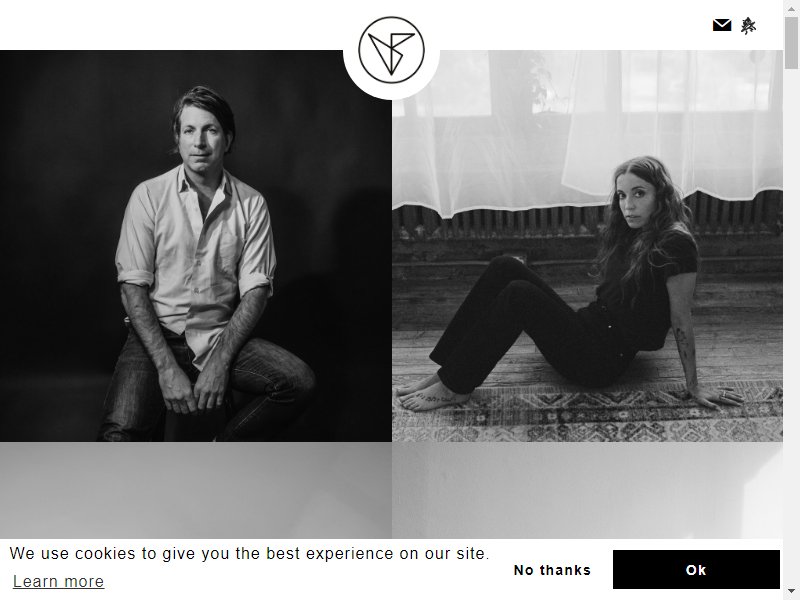The width and height of the screenshot is (800, 600).
Task: Follow the Learn more link
Action: pos(58,581)
